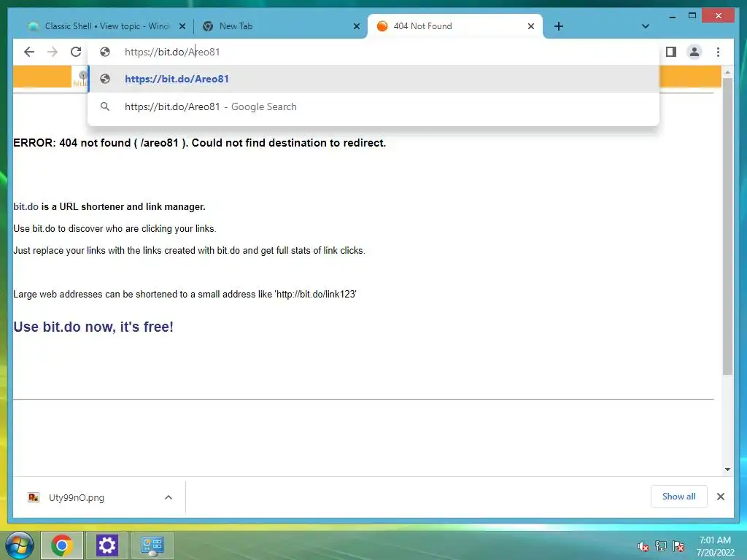This screenshot has height=560, width=747.
Task: Close the downloads bar
Action: click(x=720, y=497)
